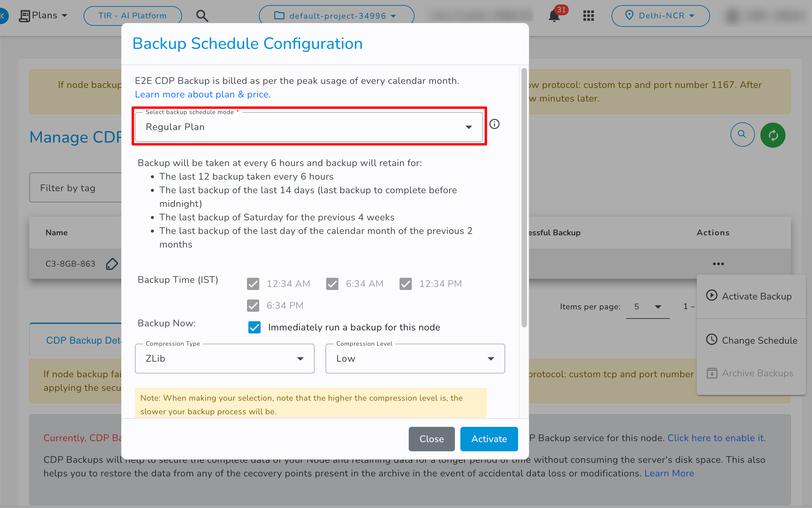This screenshot has height=508, width=812.
Task: Open Learn more about plan & price link
Action: pos(203,94)
